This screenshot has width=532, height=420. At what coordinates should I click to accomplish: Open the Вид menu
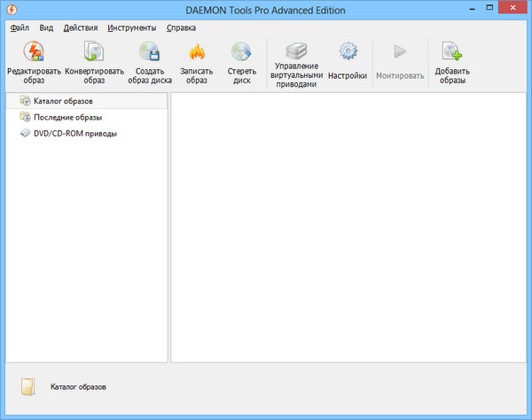[46, 27]
